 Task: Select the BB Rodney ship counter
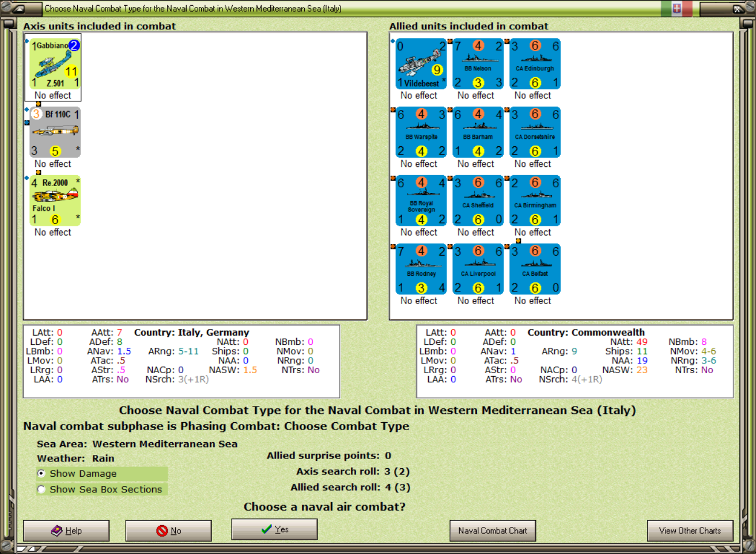[421, 269]
